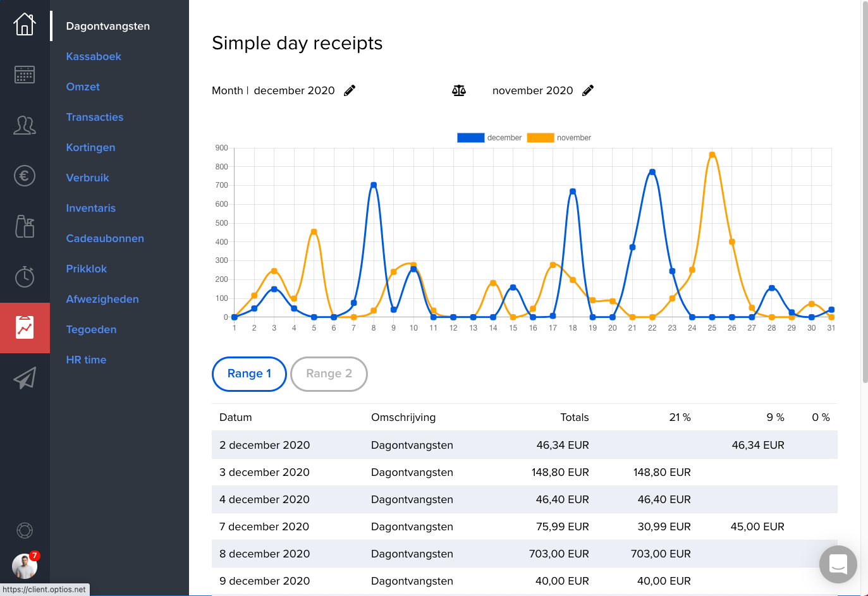The width and height of the screenshot is (868, 596).
Task: Select the reports chart icon
Action: coord(25,327)
